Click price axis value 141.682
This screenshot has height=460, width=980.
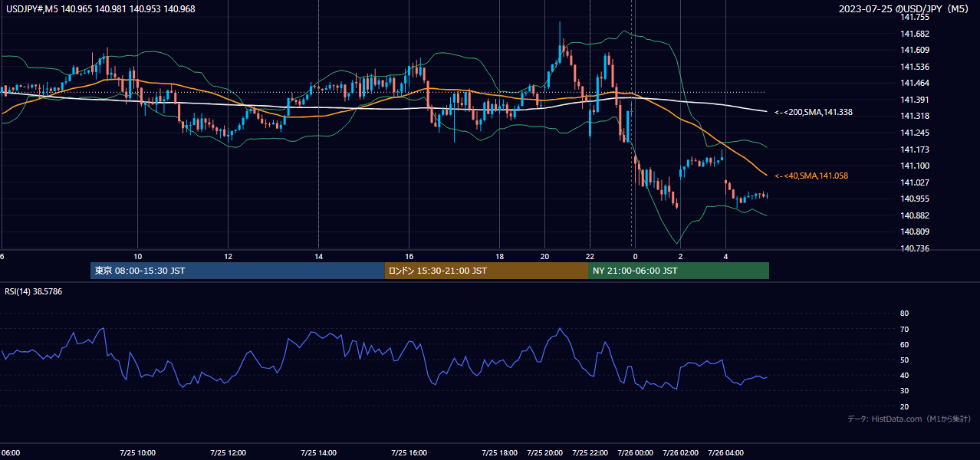click(x=916, y=34)
